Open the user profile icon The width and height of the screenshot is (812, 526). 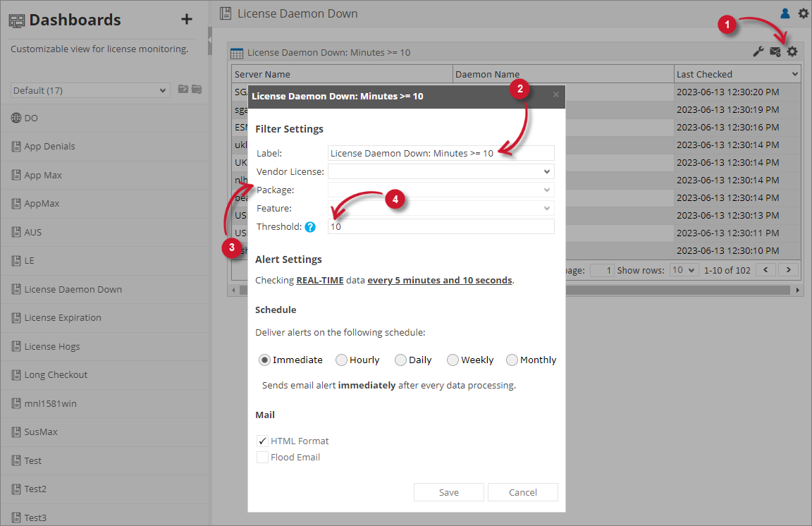click(x=785, y=13)
